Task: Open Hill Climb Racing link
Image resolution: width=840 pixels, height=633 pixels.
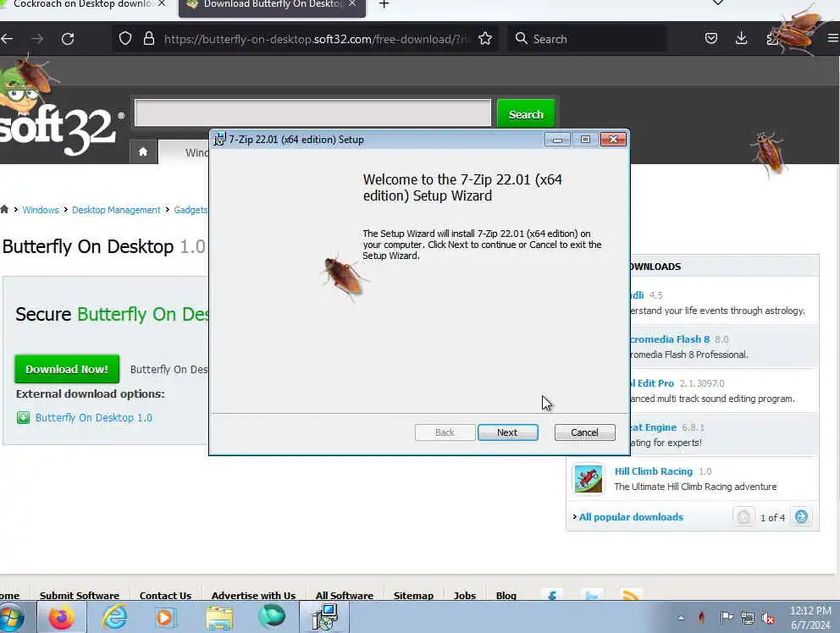Action: 653,471
